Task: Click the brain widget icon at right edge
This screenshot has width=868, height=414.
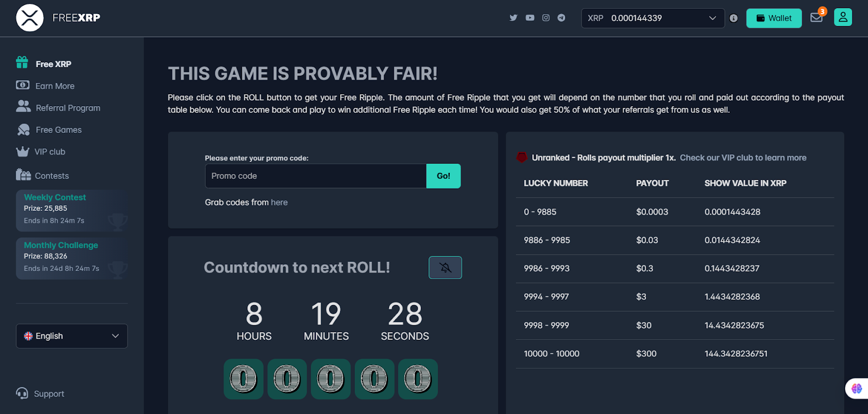Action: tap(857, 388)
